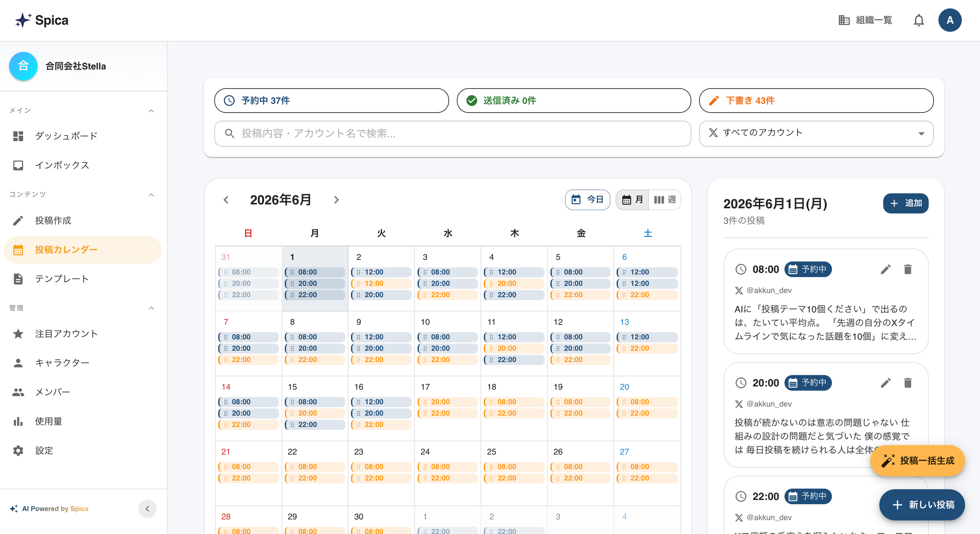Filter by 下書き 43件
This screenshot has height=534, width=980.
pos(816,100)
